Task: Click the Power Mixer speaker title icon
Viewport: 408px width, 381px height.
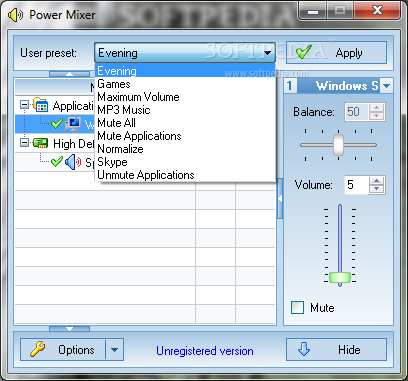Action: (x=15, y=15)
